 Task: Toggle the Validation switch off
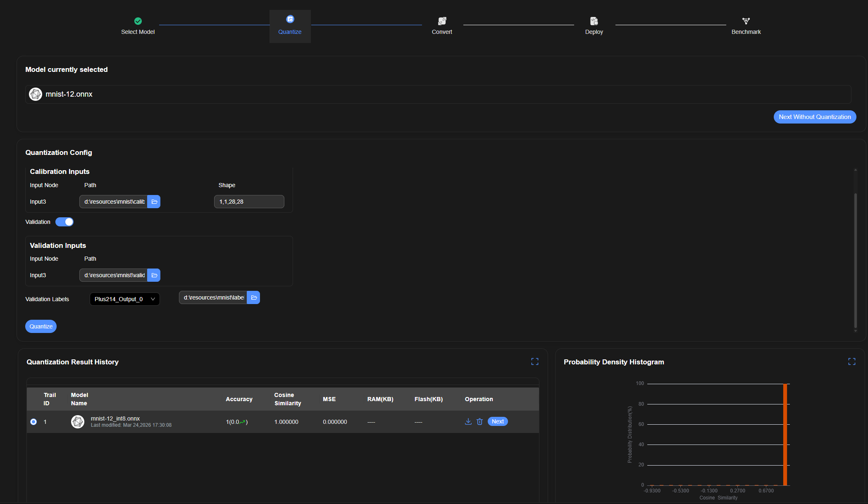[64, 222]
